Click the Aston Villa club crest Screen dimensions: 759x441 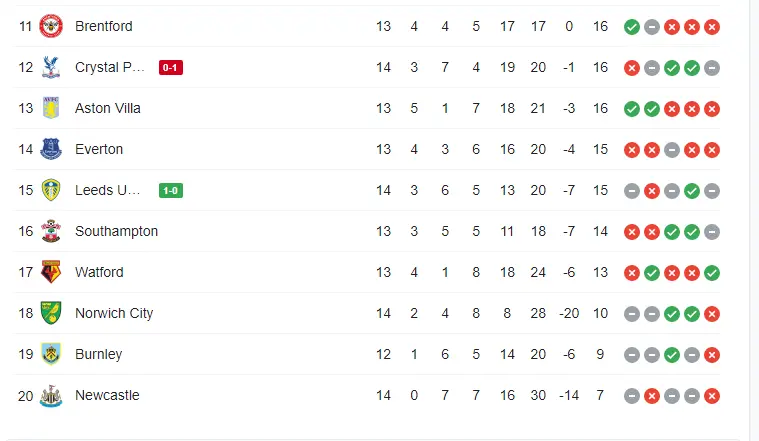click(50, 109)
